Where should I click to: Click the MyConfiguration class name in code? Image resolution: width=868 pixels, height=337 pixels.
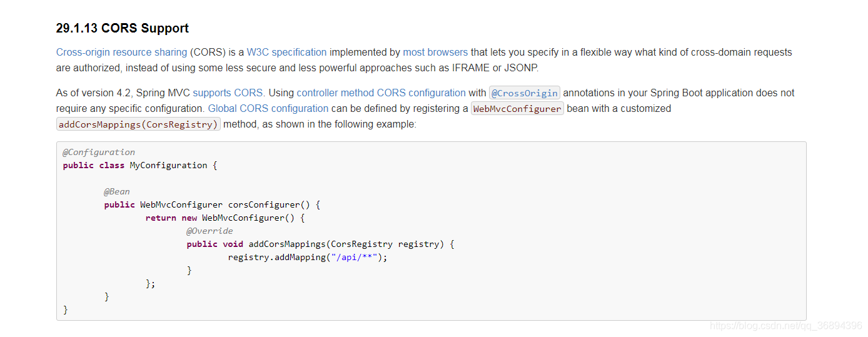168,166
